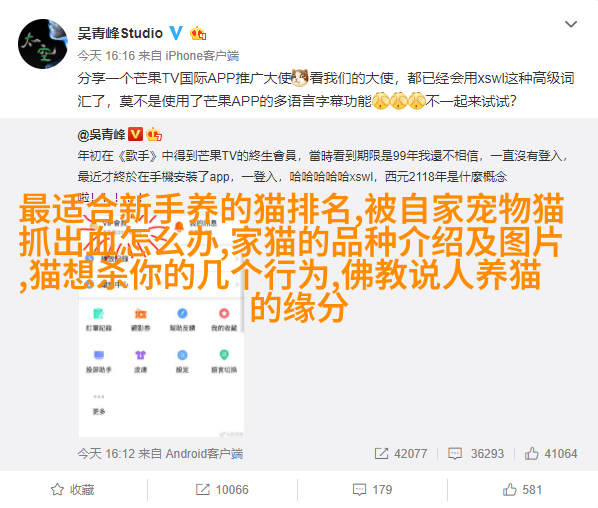Viewport: 598px width, 508px height.
Task: Open original post timestamp 今天 16:12
Action: 106,453
